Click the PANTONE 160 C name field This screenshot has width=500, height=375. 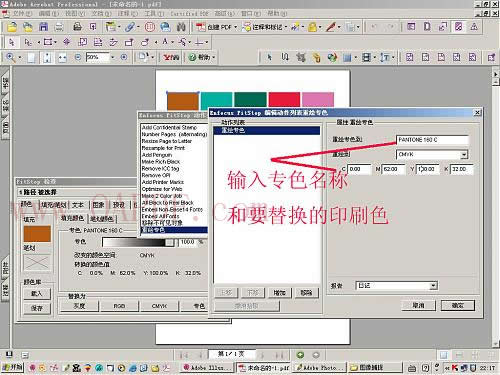pos(432,140)
